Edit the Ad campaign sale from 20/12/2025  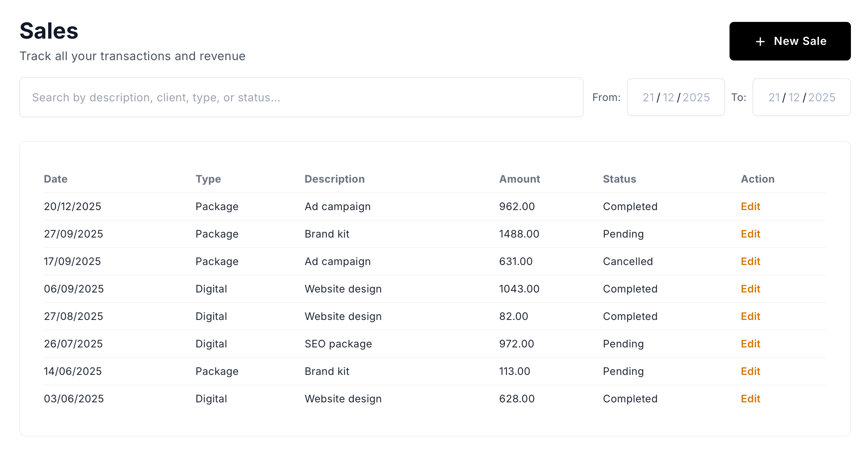tap(750, 206)
